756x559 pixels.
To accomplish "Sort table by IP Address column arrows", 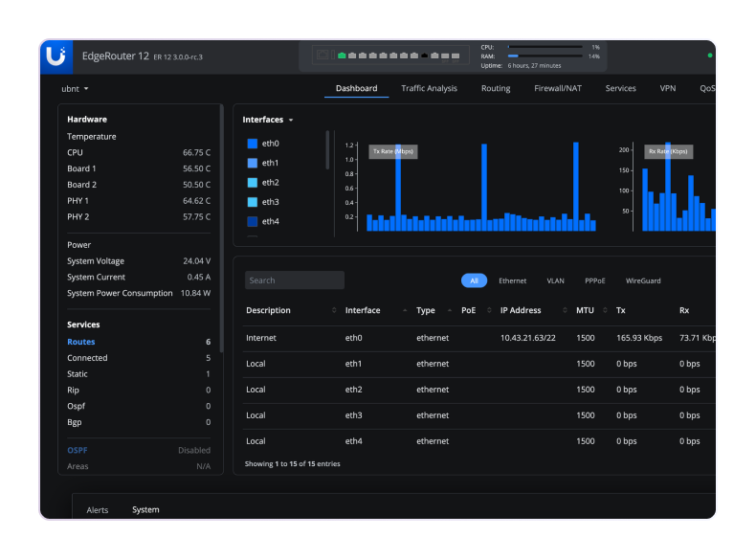I will pos(565,311).
